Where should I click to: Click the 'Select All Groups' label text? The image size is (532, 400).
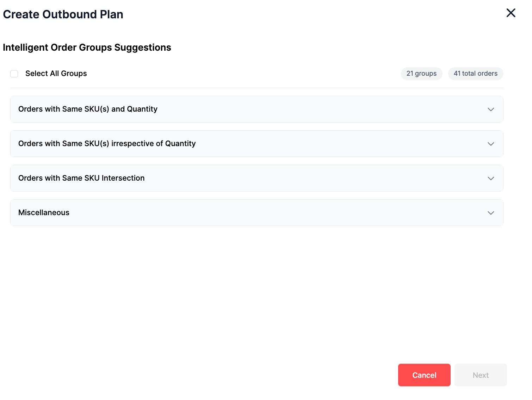point(56,74)
